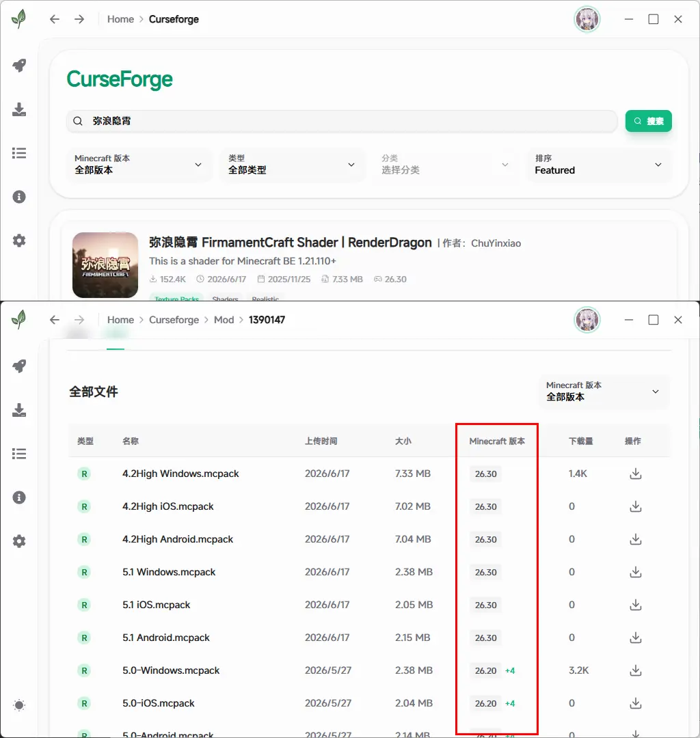
Task: Click the 大小 column header
Action: 403,441
